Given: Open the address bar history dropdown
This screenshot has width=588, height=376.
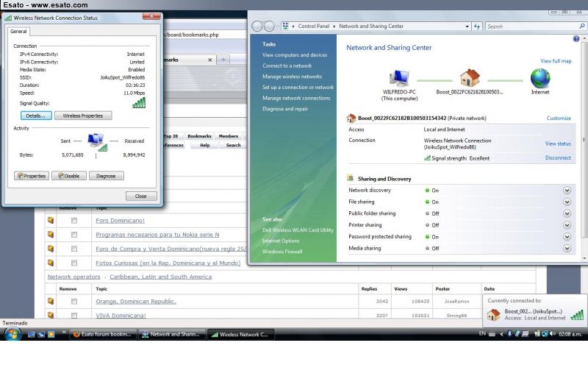Looking at the screenshot, I should point(467,26).
